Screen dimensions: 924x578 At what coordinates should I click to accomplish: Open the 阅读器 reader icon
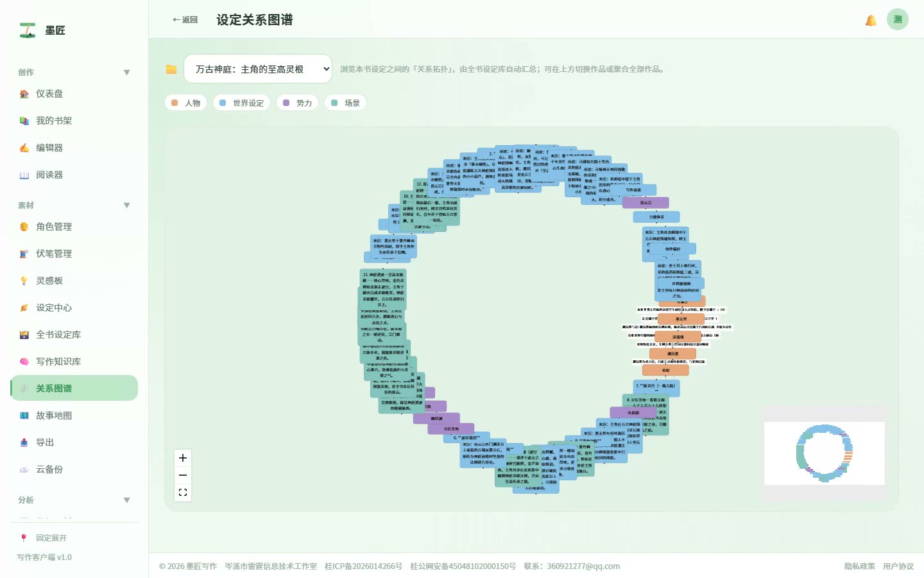coord(24,175)
